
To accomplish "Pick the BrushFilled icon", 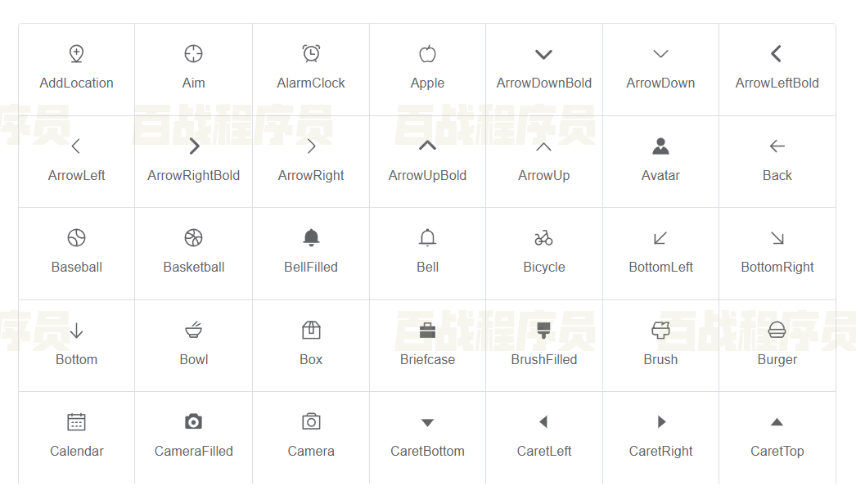I will pos(544,331).
